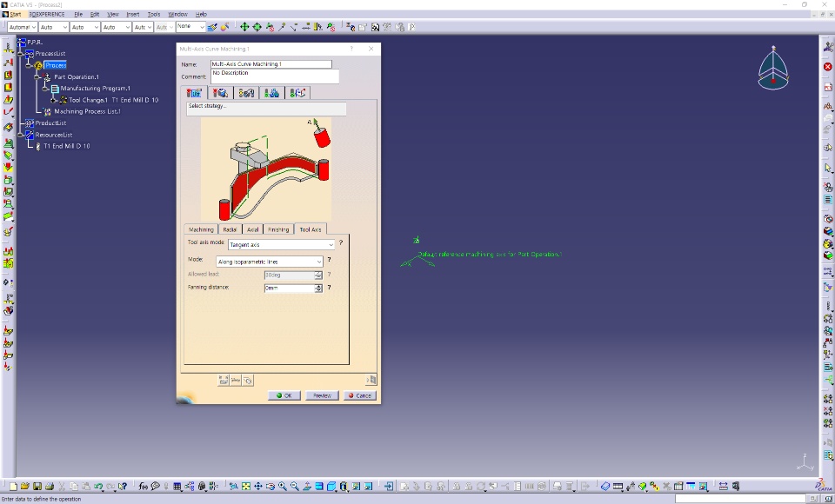The image size is (835, 504).
Task: Open the Mode dropdown showing Along isoparametric lines
Action: [x=269, y=262]
